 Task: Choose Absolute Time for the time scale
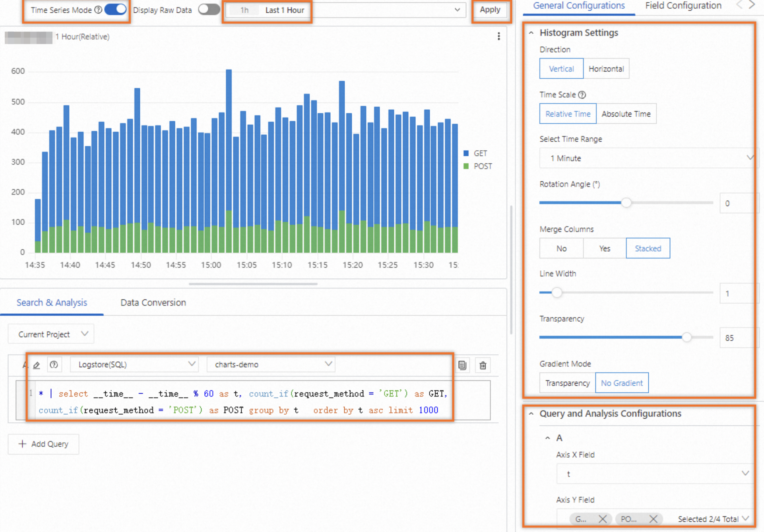tap(626, 114)
